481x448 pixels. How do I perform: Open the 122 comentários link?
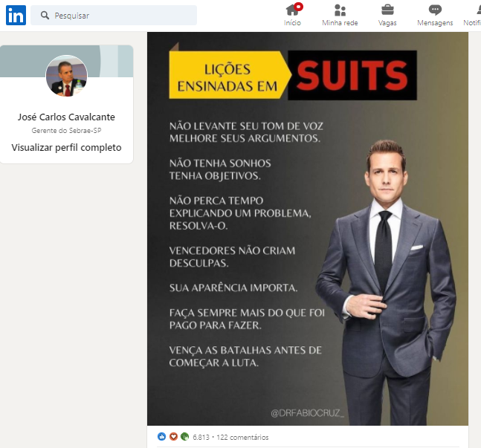[x=242, y=438]
